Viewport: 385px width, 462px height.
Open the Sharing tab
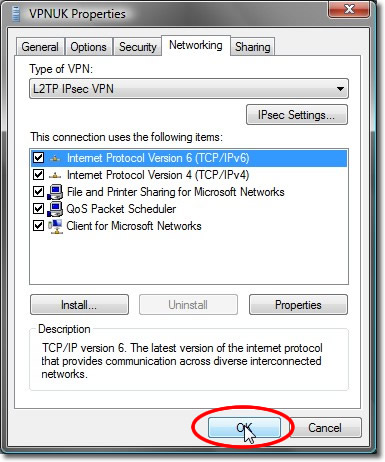pyautogui.click(x=252, y=47)
